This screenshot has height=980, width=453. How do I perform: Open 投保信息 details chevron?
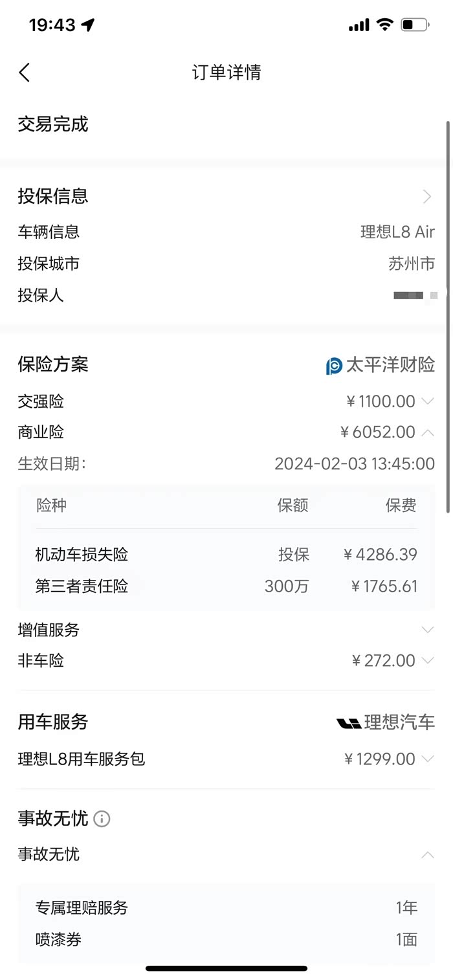coord(426,197)
